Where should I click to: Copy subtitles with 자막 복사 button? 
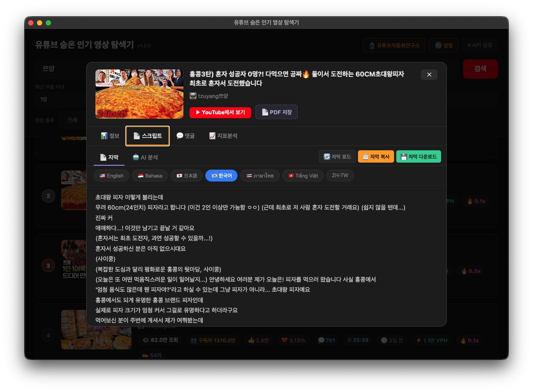(x=376, y=156)
